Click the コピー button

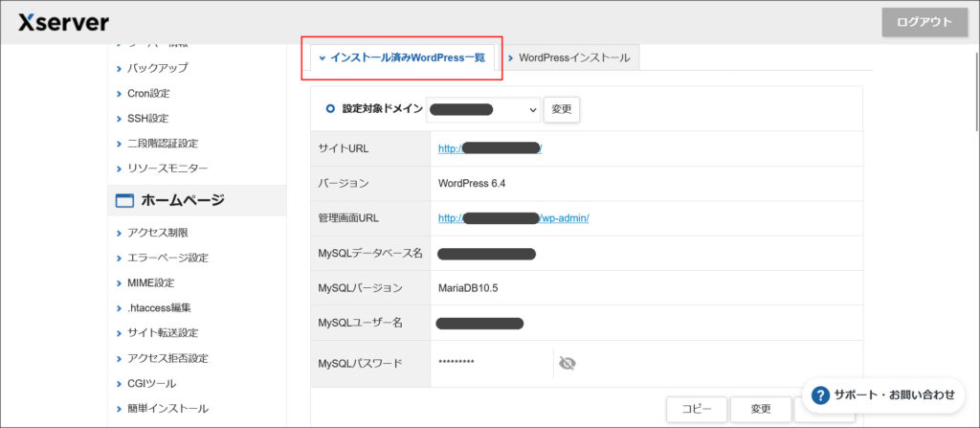[697, 409]
